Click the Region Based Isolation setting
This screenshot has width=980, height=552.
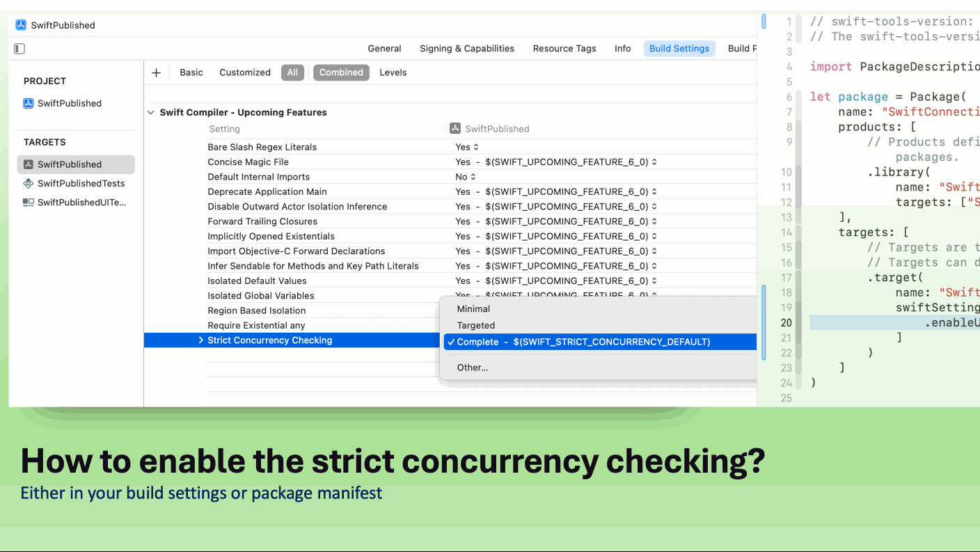coord(257,310)
